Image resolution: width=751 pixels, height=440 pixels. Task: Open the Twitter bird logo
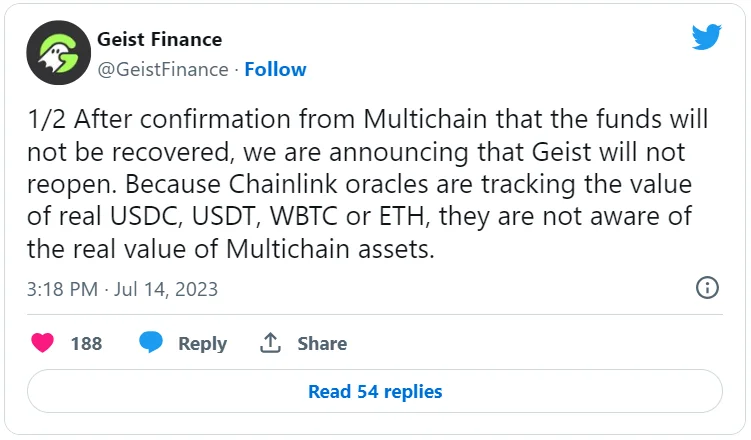[706, 38]
